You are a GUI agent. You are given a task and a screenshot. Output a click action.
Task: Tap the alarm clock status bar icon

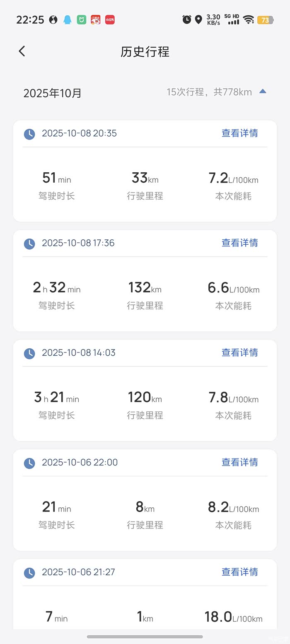(x=187, y=19)
